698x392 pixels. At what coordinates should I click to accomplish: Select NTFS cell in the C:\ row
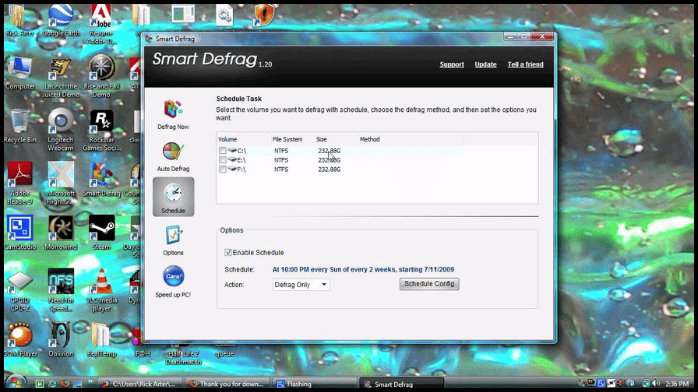tap(281, 151)
